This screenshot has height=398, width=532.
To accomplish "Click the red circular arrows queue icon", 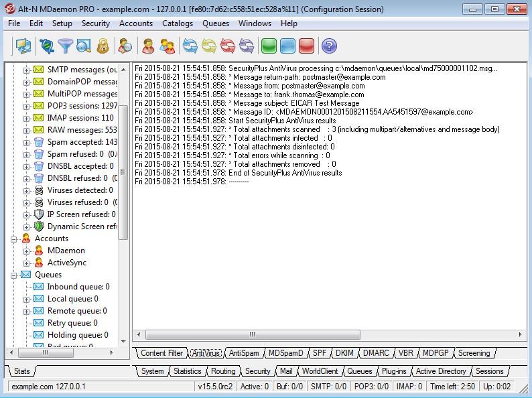I will [228, 46].
